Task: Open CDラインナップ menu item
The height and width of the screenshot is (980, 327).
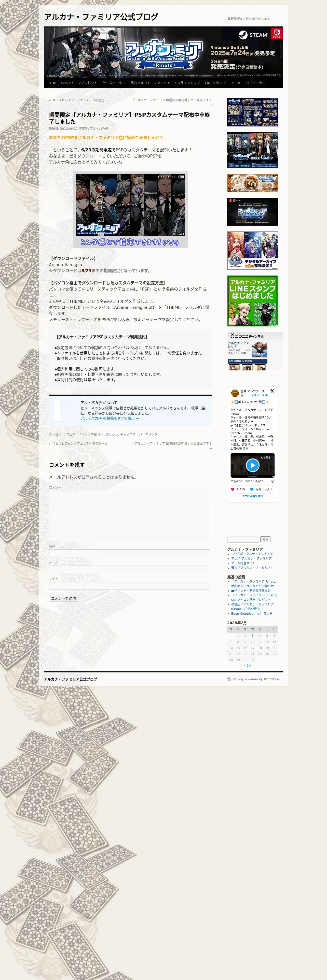Action: tap(187, 82)
